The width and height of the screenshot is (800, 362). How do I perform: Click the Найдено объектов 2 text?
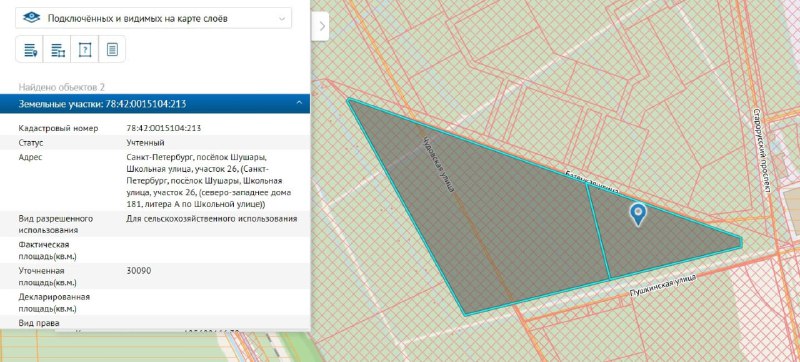coord(62,87)
